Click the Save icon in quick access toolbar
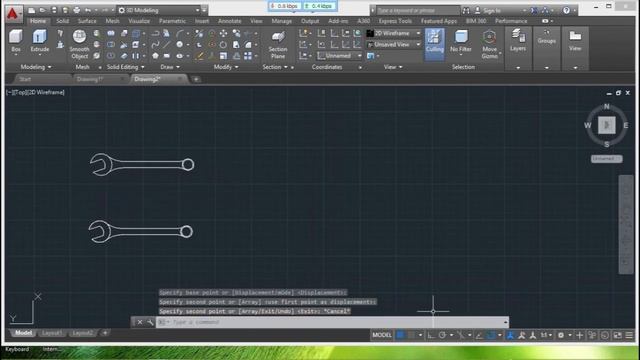This screenshot has width=640, height=360. pyautogui.click(x=54, y=10)
